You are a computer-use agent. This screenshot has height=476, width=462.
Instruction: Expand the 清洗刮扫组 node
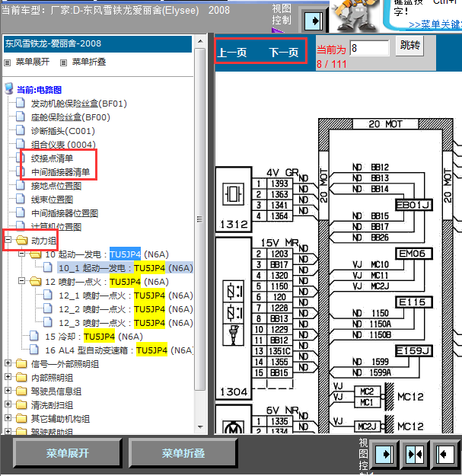pyautogui.click(x=8, y=404)
